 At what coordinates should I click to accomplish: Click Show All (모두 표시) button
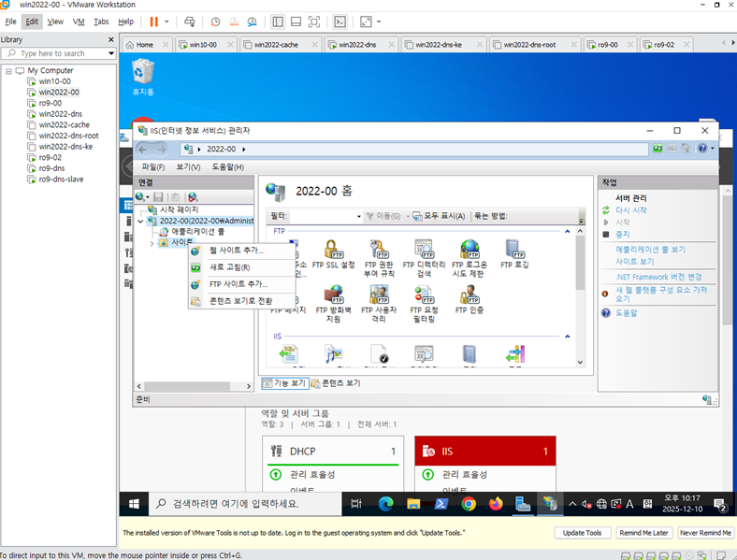pos(439,216)
